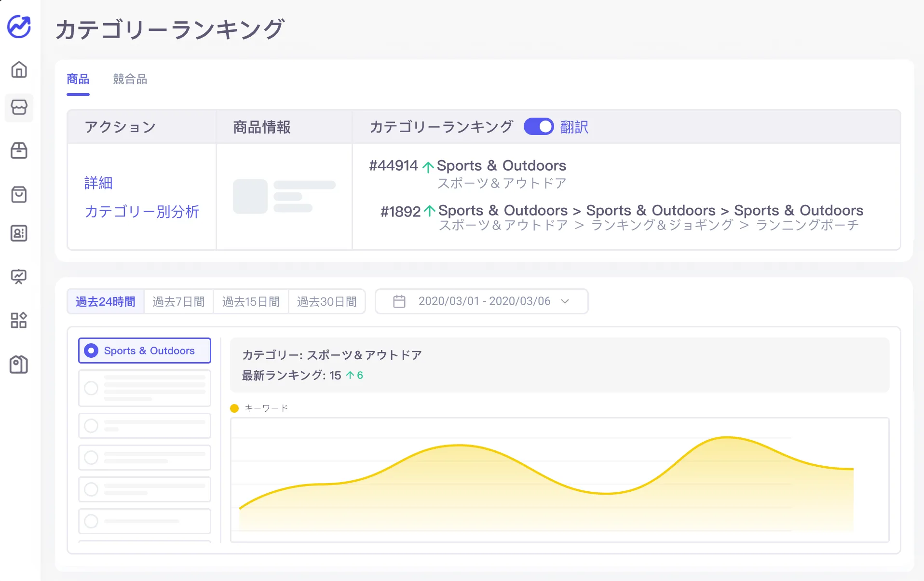Image resolution: width=924 pixels, height=581 pixels.
Task: Open the apps grid icon in sidebar
Action: 19,320
